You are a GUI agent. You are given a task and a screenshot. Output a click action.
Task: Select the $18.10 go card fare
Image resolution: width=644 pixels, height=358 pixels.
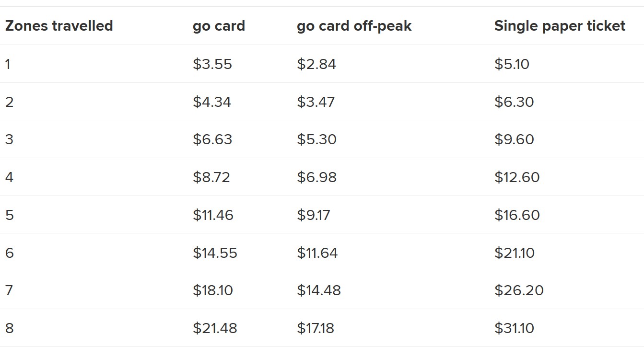pos(213,290)
